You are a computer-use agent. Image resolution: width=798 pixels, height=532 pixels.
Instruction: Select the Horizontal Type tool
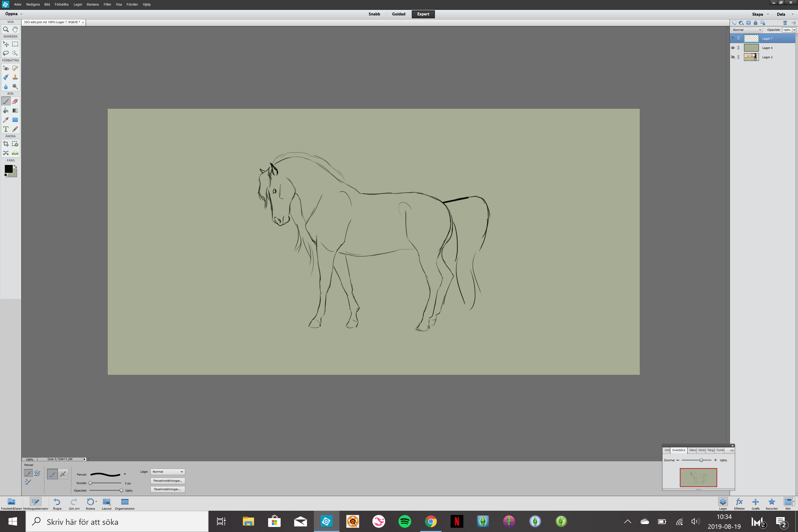click(x=6, y=129)
